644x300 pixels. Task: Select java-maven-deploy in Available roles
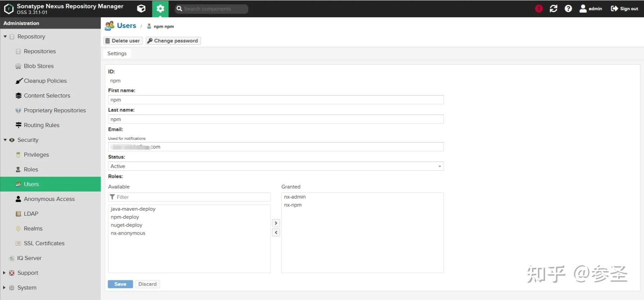coord(133,209)
